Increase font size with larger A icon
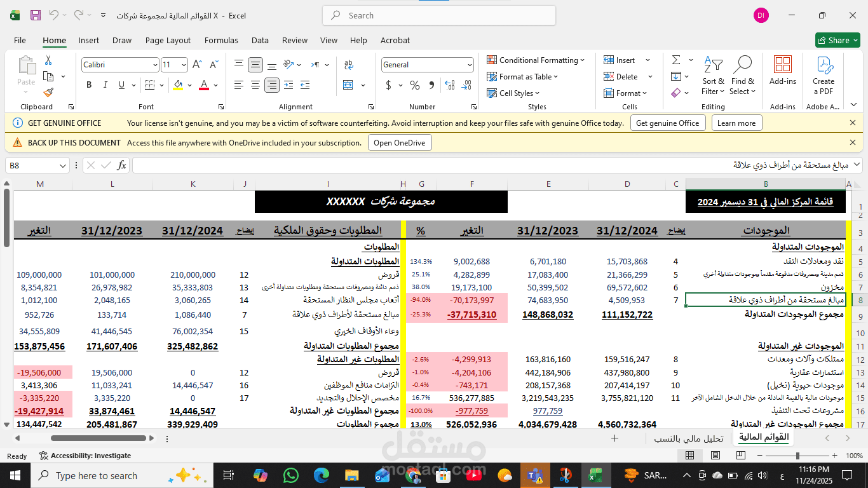 click(x=197, y=65)
